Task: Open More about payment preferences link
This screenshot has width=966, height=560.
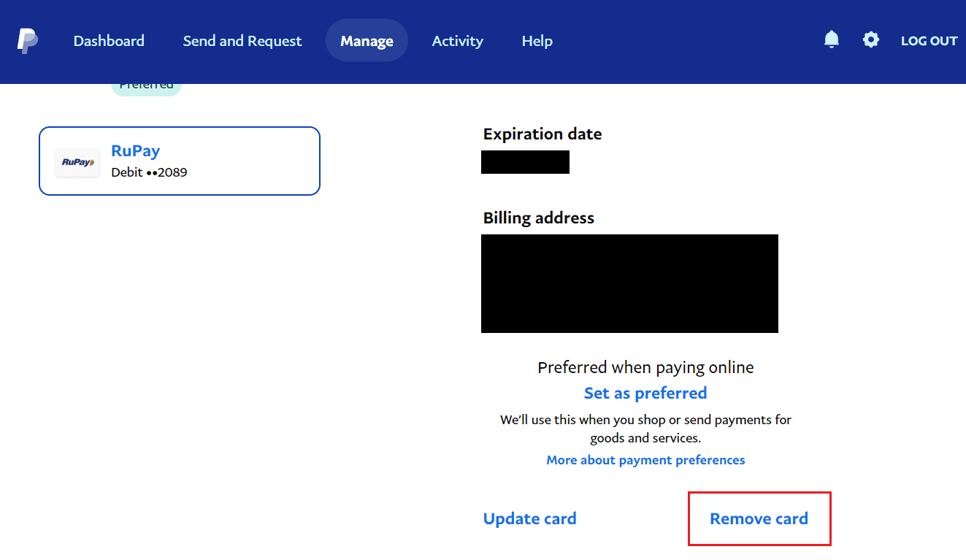Action: pos(645,460)
